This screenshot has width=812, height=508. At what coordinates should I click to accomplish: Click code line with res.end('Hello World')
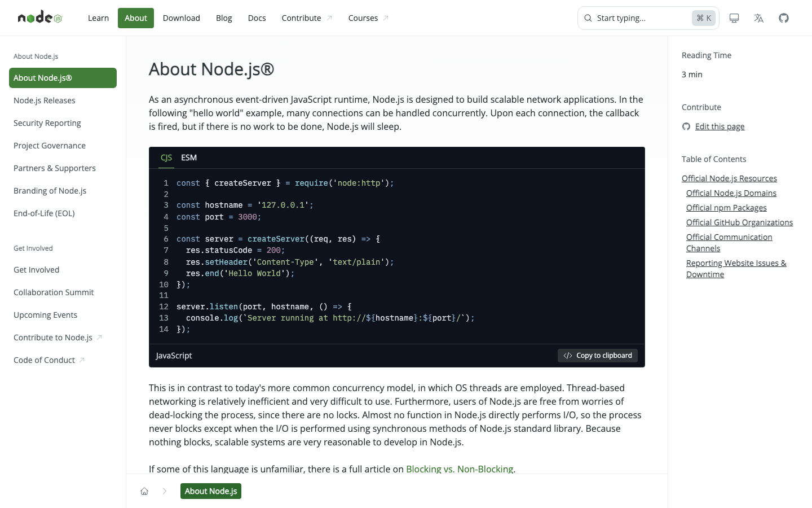(240, 273)
